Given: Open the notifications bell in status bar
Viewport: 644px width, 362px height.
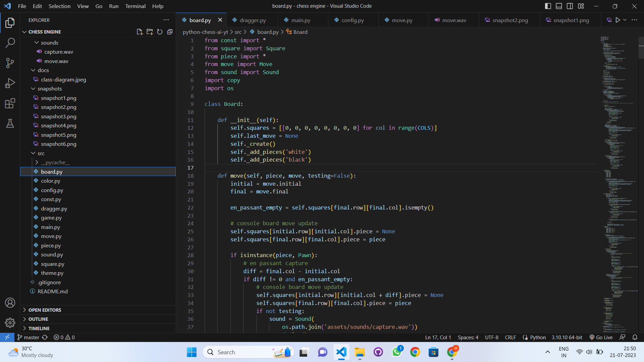Looking at the screenshot, I should (635, 337).
